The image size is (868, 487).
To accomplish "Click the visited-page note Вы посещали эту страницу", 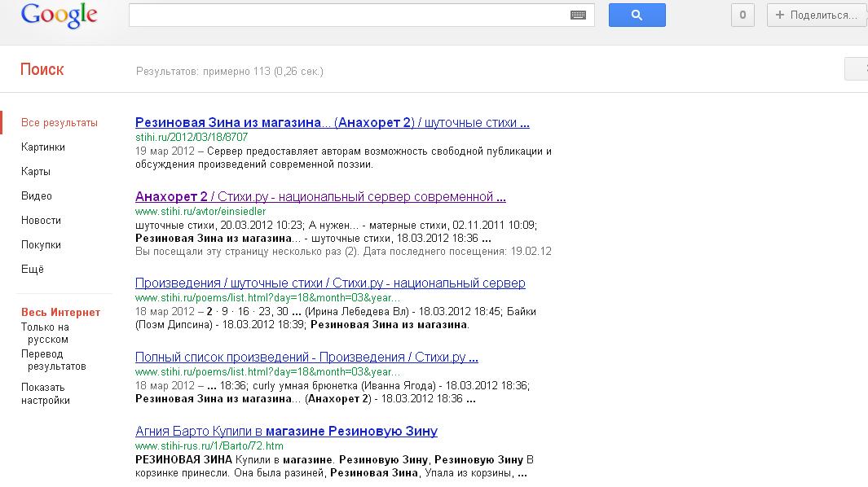I will click(x=343, y=252).
